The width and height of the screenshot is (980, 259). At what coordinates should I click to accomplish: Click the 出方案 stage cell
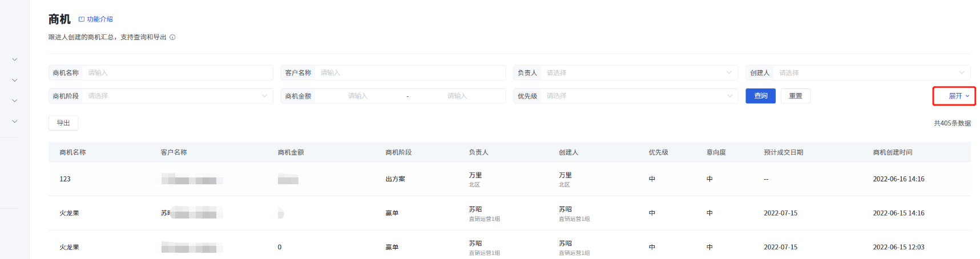(395, 179)
